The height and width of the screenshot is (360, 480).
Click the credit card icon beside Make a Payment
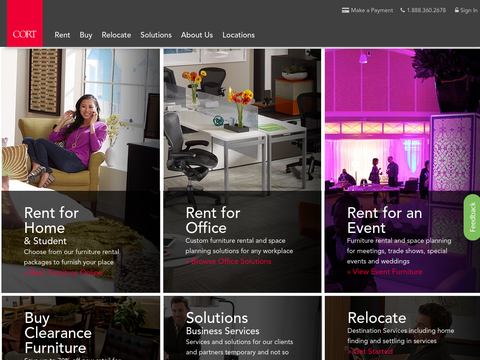pos(345,10)
